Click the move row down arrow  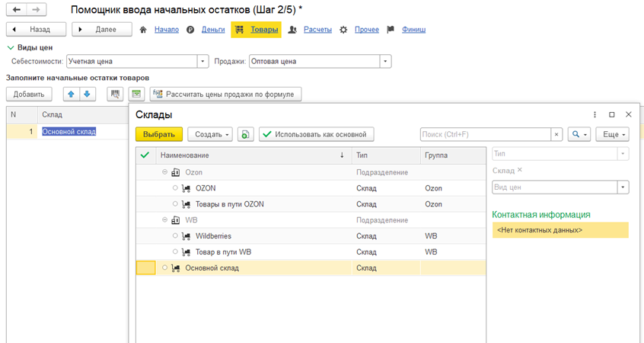point(88,95)
